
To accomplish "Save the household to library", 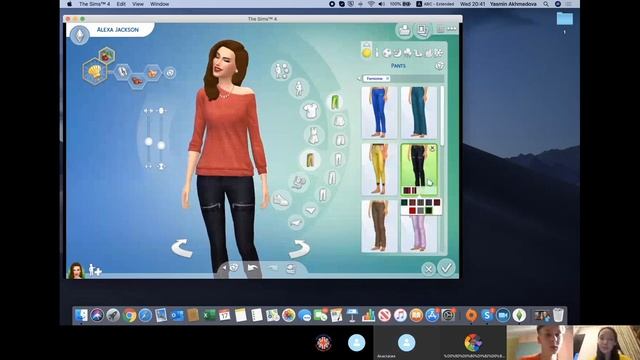I will (x=404, y=30).
